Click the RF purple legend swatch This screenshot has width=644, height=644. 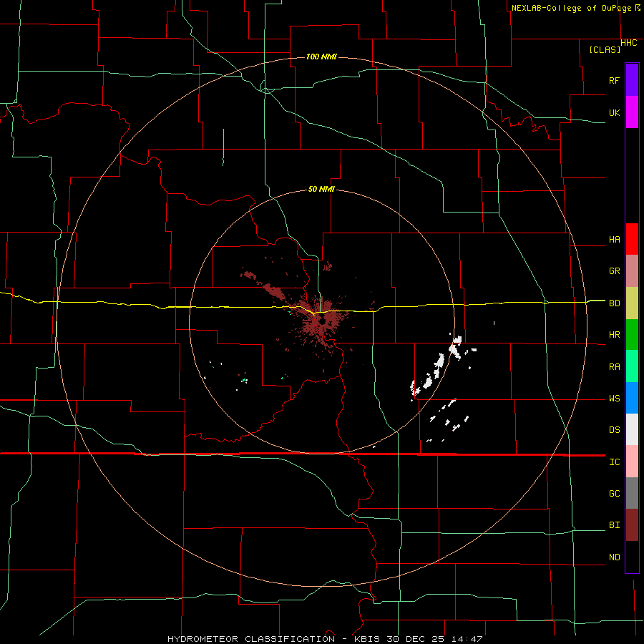pos(632,80)
